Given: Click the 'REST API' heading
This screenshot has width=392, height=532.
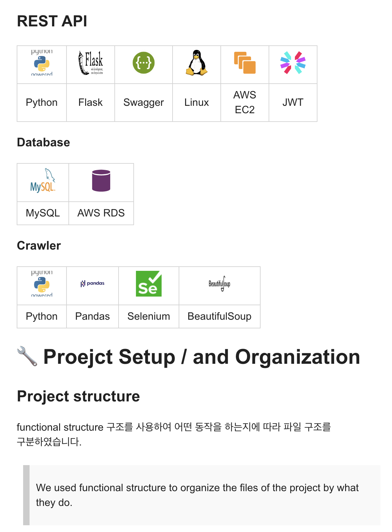Looking at the screenshot, I should [x=52, y=21].
